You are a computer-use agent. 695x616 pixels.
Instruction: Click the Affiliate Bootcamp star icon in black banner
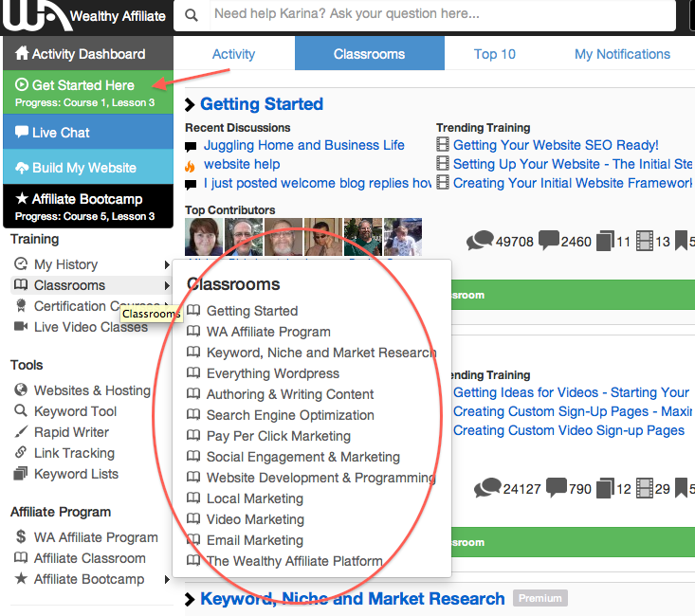pyautogui.click(x=22, y=198)
